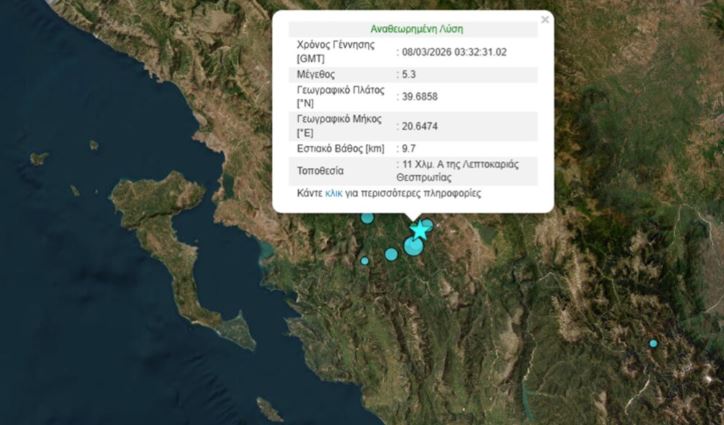
Task: Click the small circle marker right of the star
Action: [x=428, y=224]
